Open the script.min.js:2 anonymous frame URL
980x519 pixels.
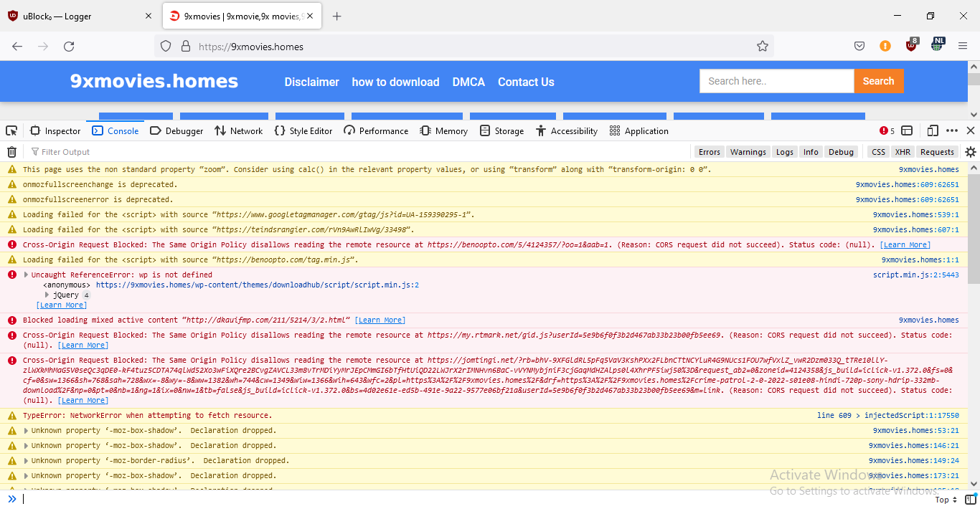point(258,285)
